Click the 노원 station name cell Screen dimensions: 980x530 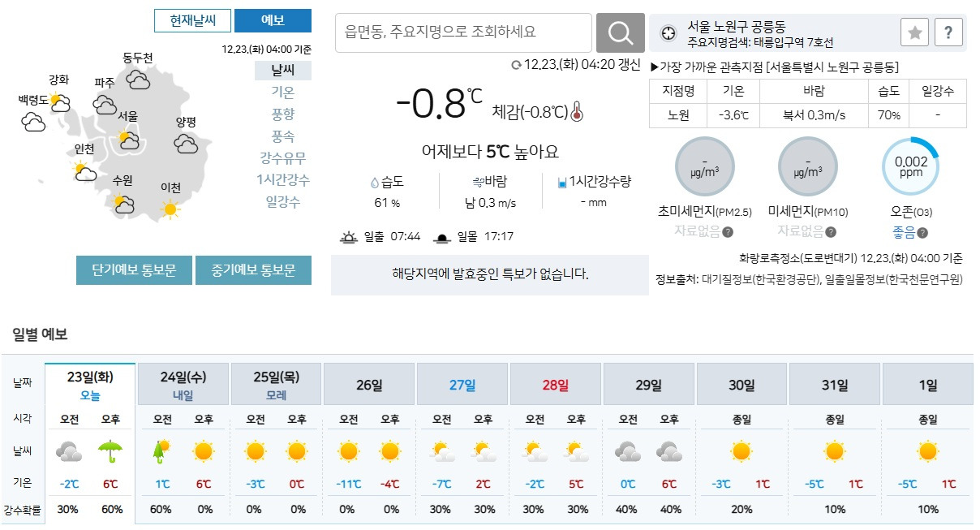[x=678, y=115]
